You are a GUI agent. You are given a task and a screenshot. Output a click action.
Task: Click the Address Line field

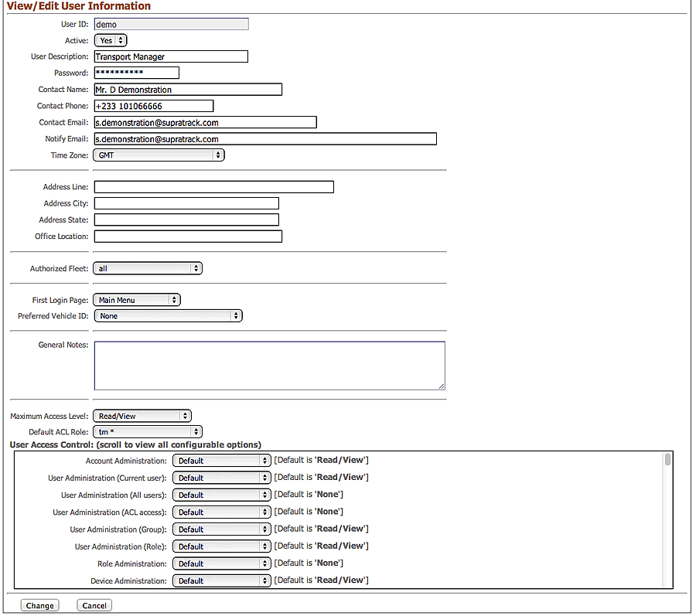214,187
